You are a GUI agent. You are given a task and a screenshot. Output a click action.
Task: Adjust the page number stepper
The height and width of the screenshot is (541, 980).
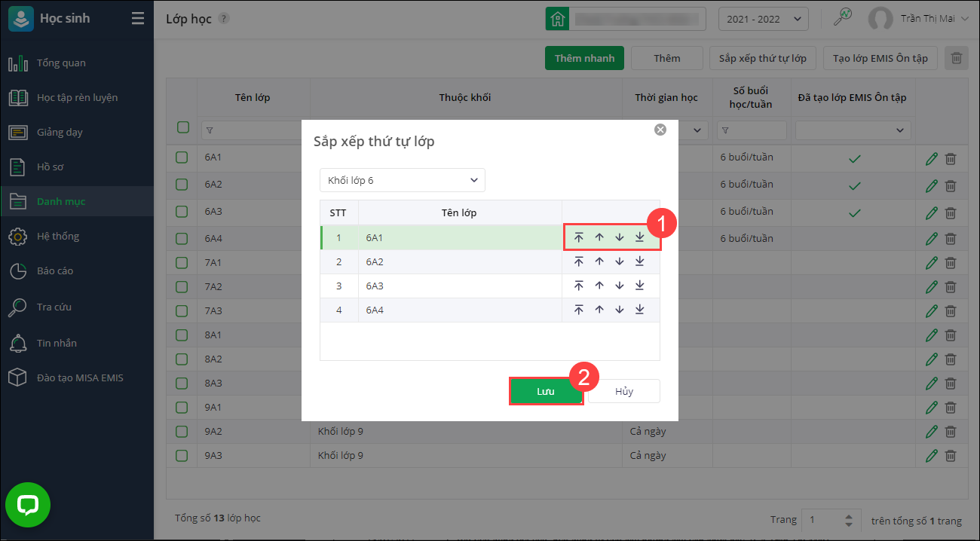tap(849, 520)
